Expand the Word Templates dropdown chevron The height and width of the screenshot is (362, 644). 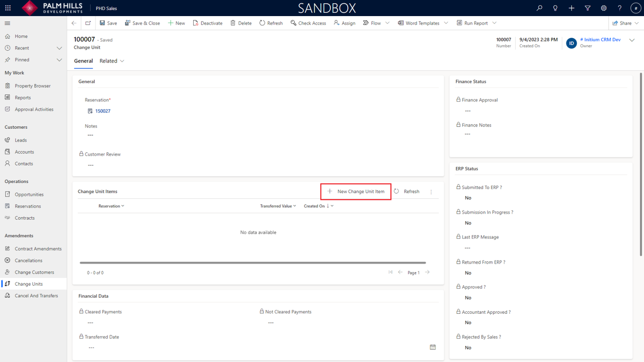coord(446,23)
